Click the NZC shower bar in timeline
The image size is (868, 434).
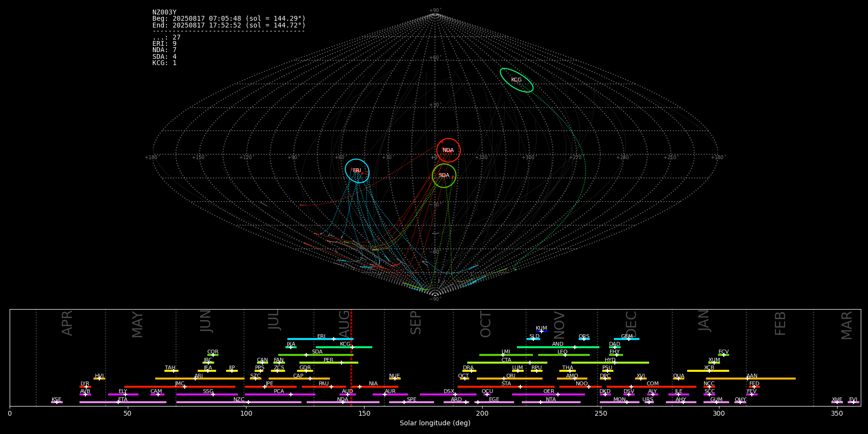point(239,402)
